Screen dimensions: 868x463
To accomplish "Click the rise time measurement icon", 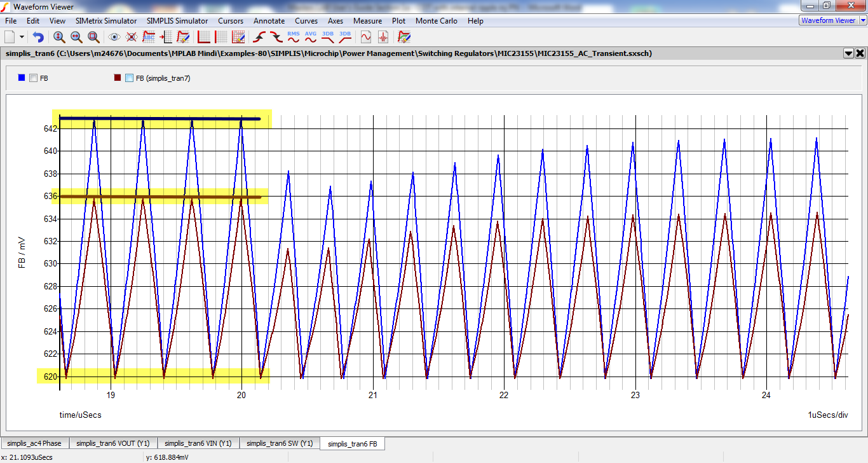I will [259, 37].
